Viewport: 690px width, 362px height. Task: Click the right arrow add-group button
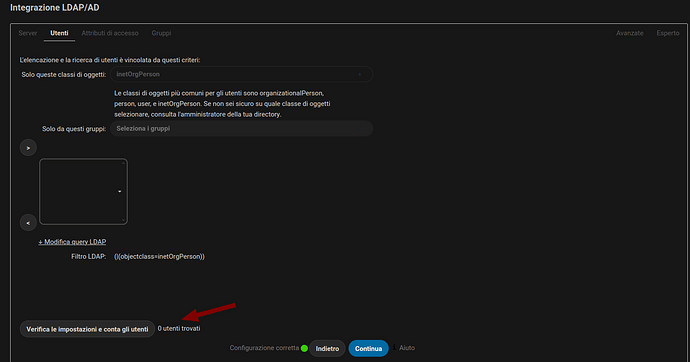tap(28, 148)
